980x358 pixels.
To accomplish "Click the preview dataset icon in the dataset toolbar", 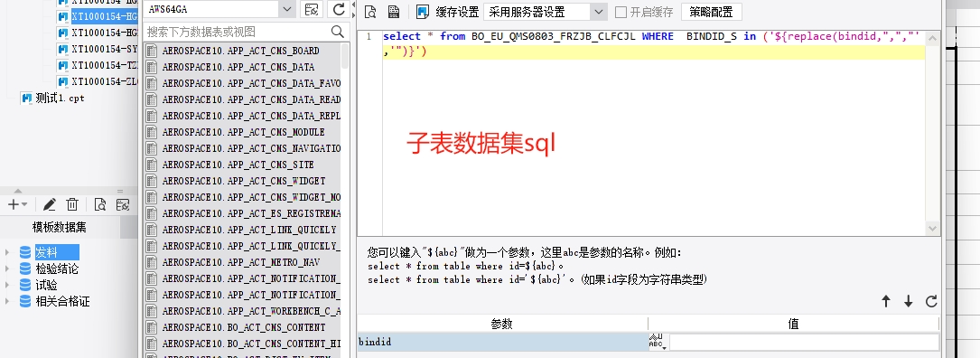I will 99,204.
